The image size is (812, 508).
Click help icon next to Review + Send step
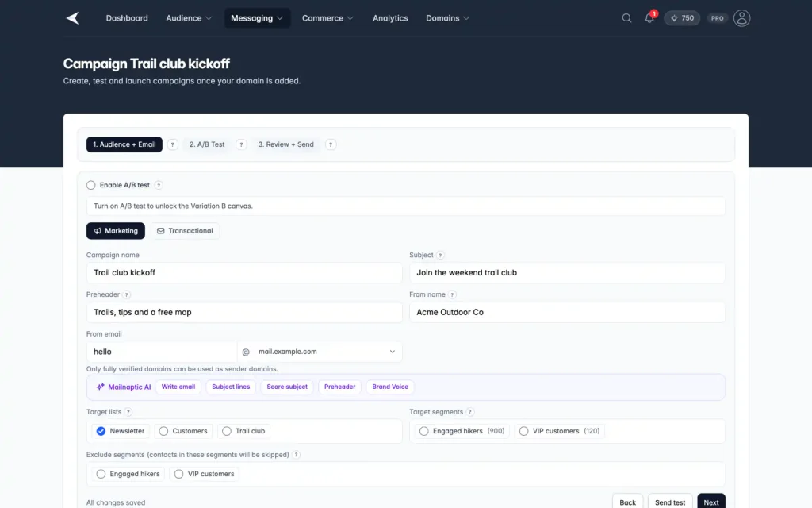pyautogui.click(x=331, y=144)
